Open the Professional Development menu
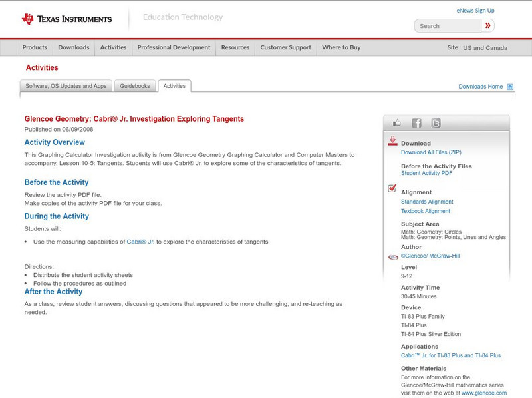Viewport: 532px width, 398px height. (x=174, y=47)
